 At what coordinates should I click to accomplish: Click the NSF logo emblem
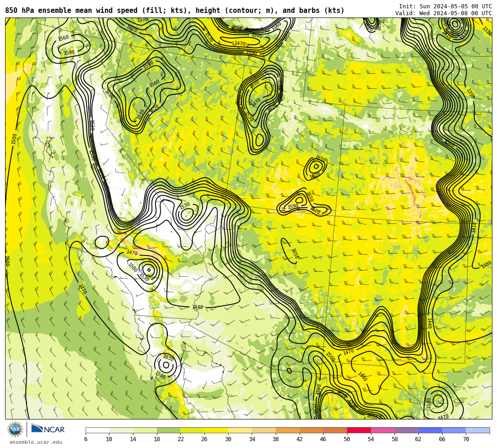tap(15, 430)
